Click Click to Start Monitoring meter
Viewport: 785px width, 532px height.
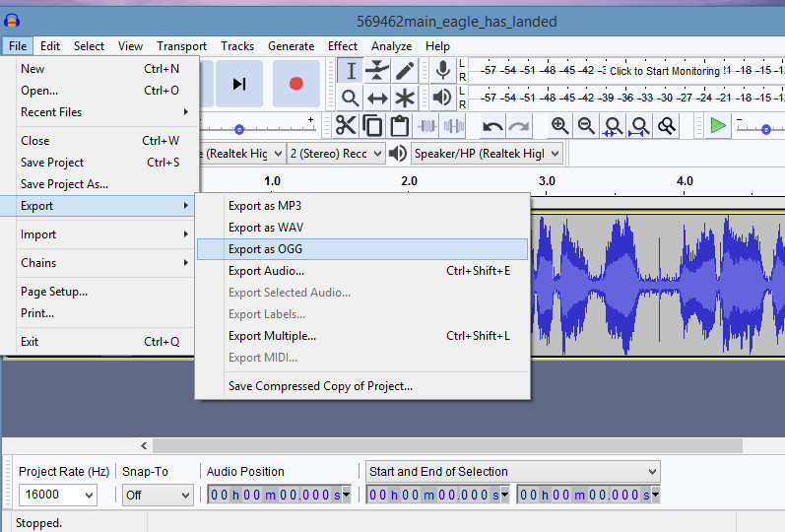[x=665, y=71]
